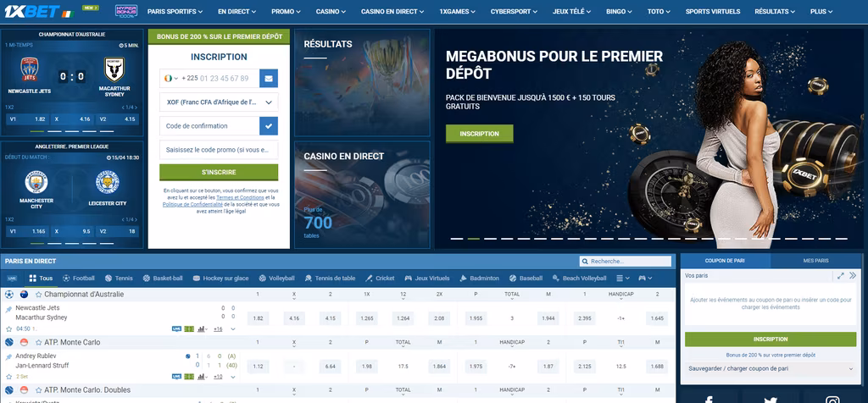Image resolution: width=868 pixels, height=403 pixels.
Task: Open the CASINO menu
Action: pyautogui.click(x=331, y=11)
